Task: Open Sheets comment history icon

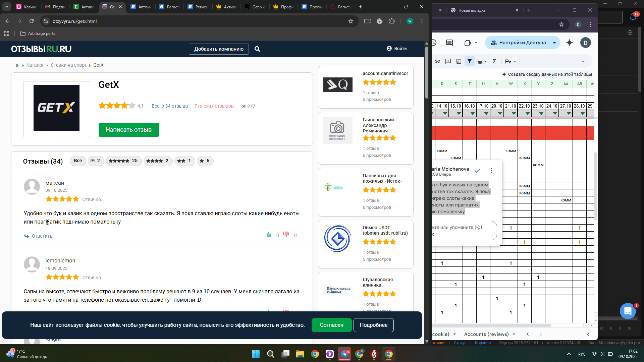Action: tap(449, 43)
